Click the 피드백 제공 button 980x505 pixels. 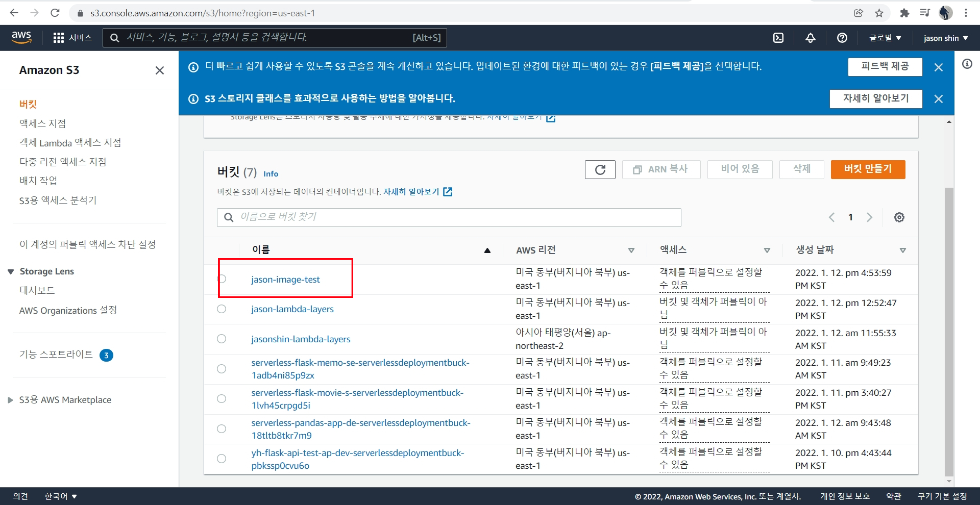click(885, 67)
